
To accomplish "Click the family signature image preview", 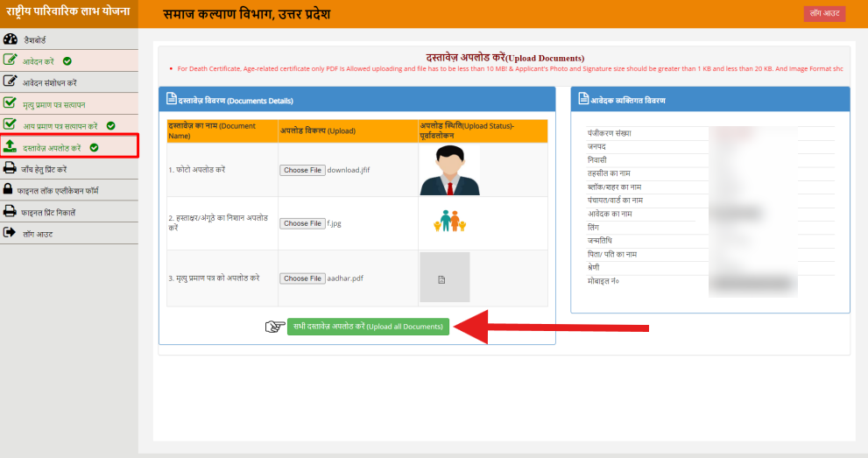I will pyautogui.click(x=449, y=221).
